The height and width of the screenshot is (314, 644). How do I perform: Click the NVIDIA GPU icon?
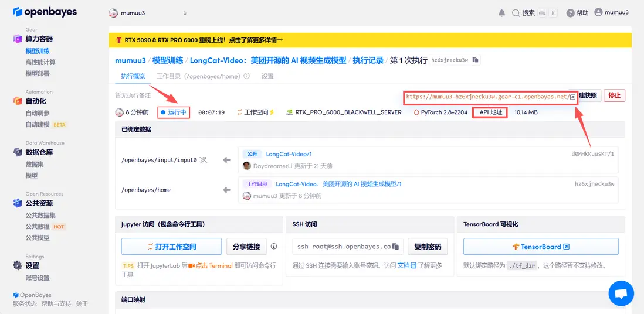pos(290,112)
